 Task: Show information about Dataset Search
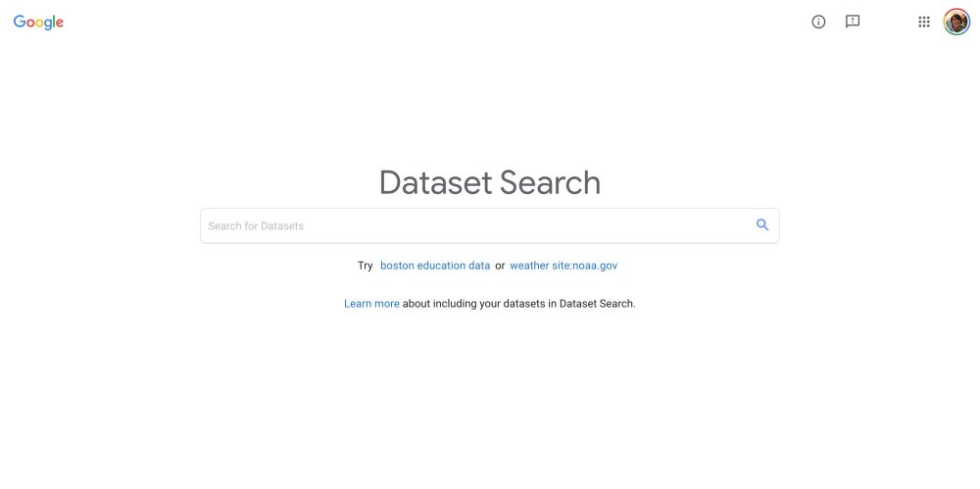(818, 22)
